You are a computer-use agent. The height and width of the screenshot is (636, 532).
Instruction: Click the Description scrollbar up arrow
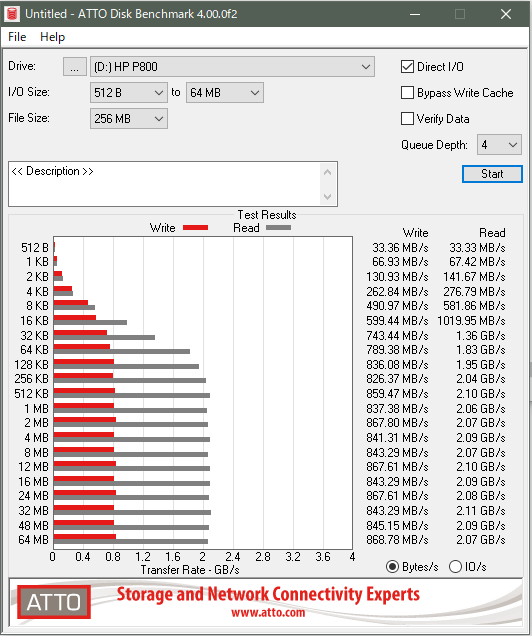328,172
